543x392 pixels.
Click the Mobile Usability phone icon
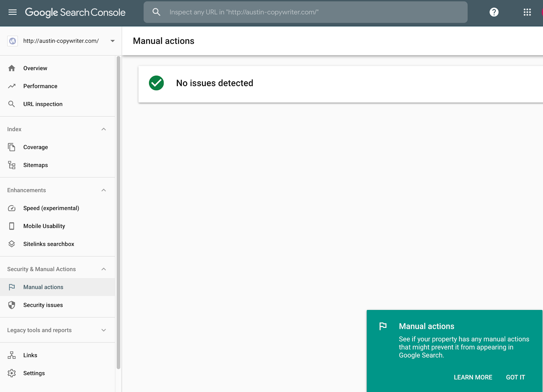12,226
